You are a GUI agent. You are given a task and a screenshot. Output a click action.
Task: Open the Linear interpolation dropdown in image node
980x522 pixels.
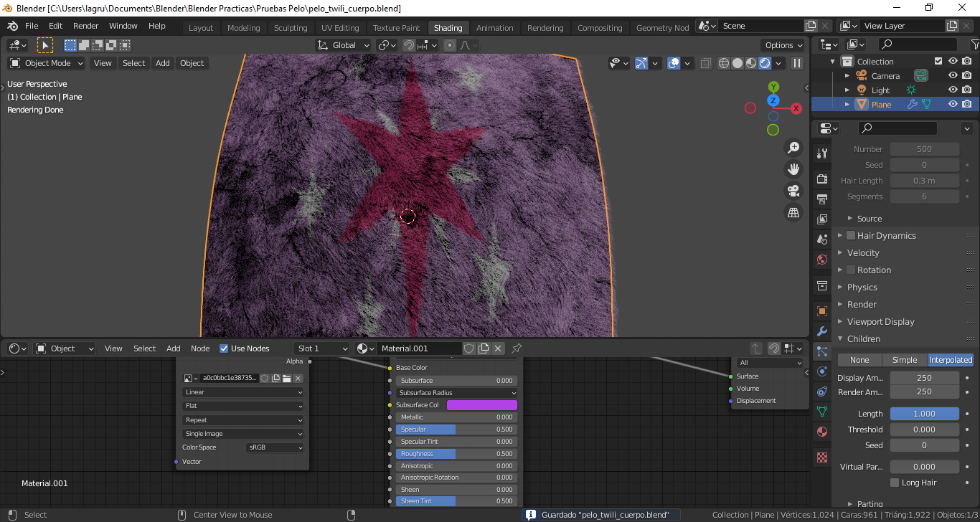[243, 392]
